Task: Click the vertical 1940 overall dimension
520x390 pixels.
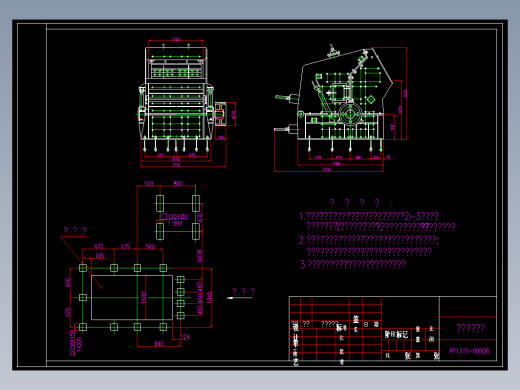Action: coord(209,297)
